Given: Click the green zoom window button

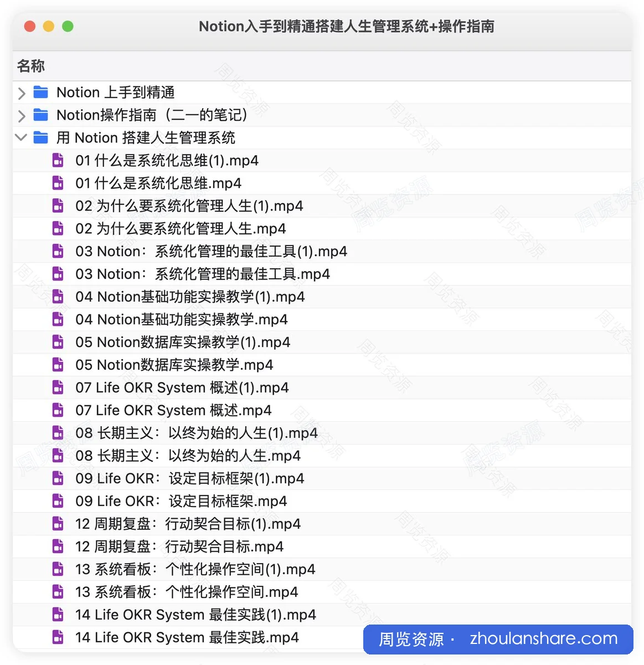Looking at the screenshot, I should (x=68, y=26).
